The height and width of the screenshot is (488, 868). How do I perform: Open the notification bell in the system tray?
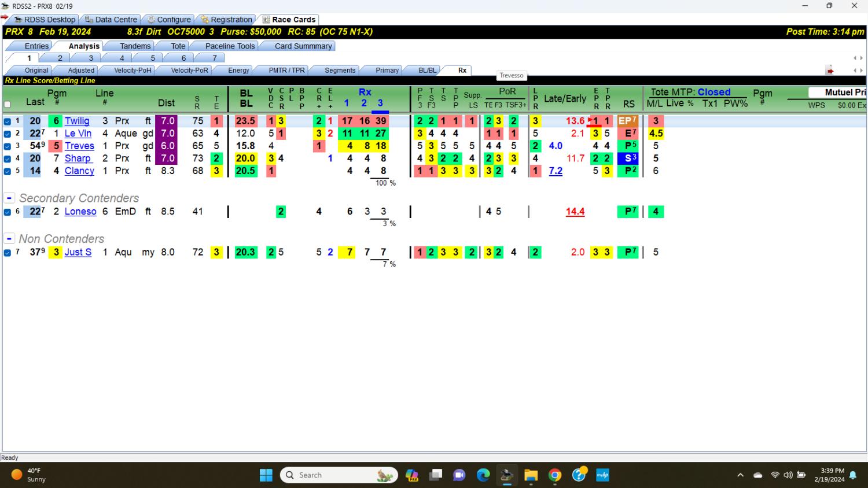point(853,475)
